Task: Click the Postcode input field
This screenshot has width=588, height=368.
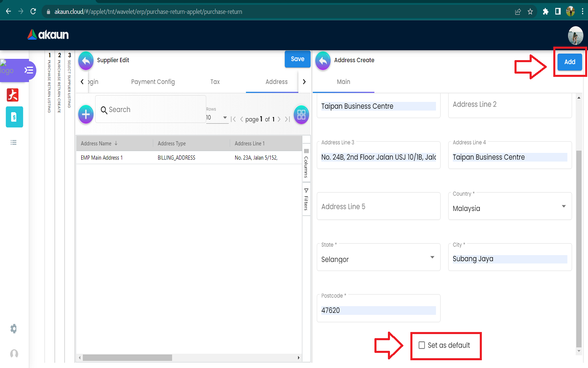Action: point(378,310)
